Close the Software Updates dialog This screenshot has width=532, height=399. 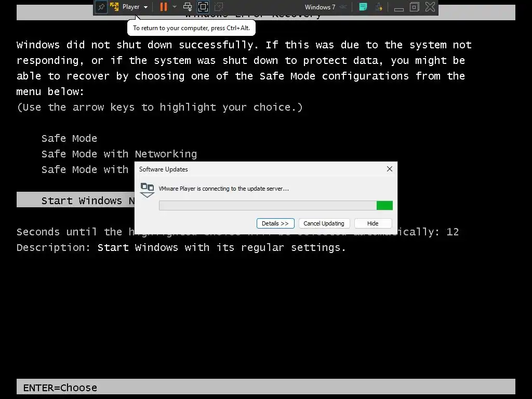390,169
